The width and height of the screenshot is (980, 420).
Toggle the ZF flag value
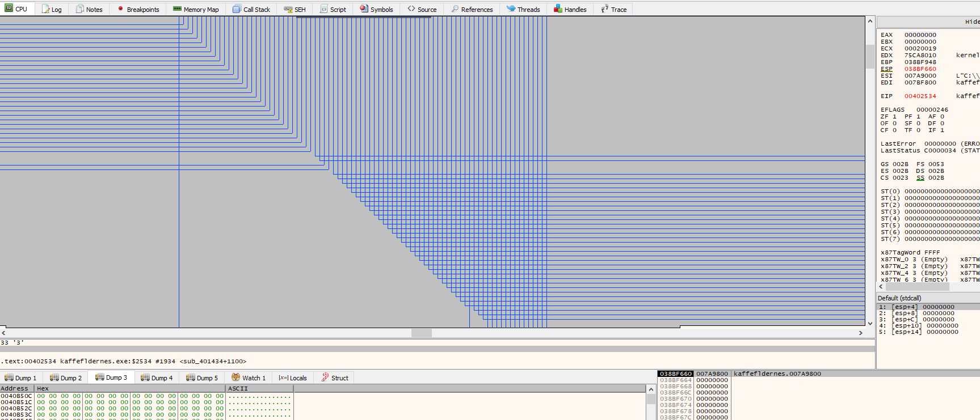895,117
